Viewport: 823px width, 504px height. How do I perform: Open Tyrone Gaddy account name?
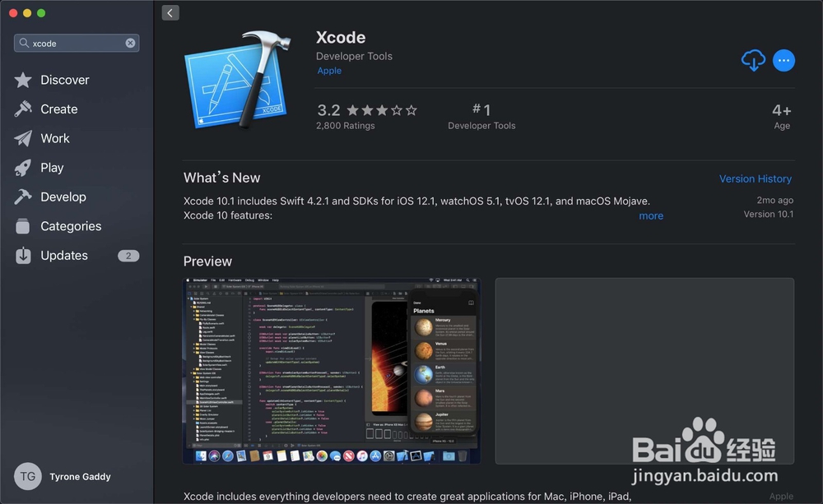point(81,477)
